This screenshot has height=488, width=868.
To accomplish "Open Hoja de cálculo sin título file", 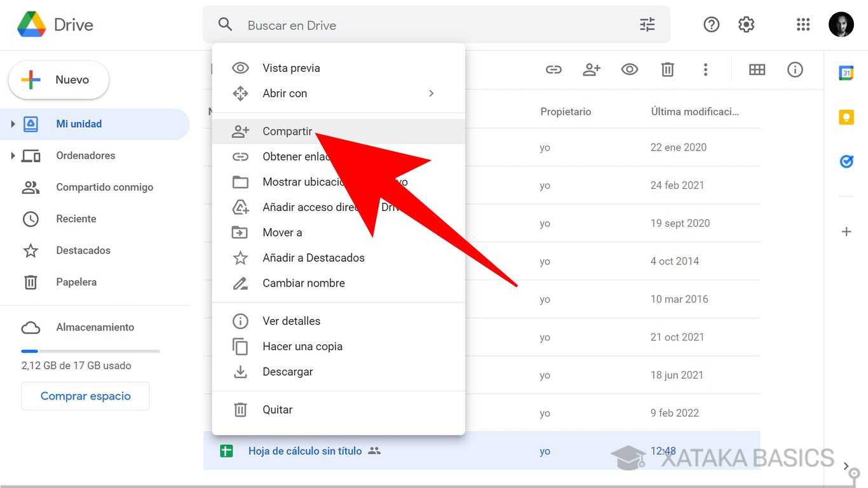I will tap(305, 451).
